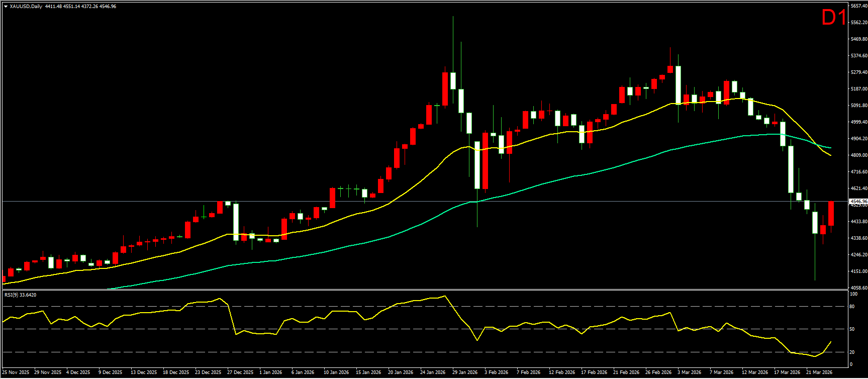868x379 pixels.
Task: Click the 4058.60 price scale label
Action: pos(858,288)
